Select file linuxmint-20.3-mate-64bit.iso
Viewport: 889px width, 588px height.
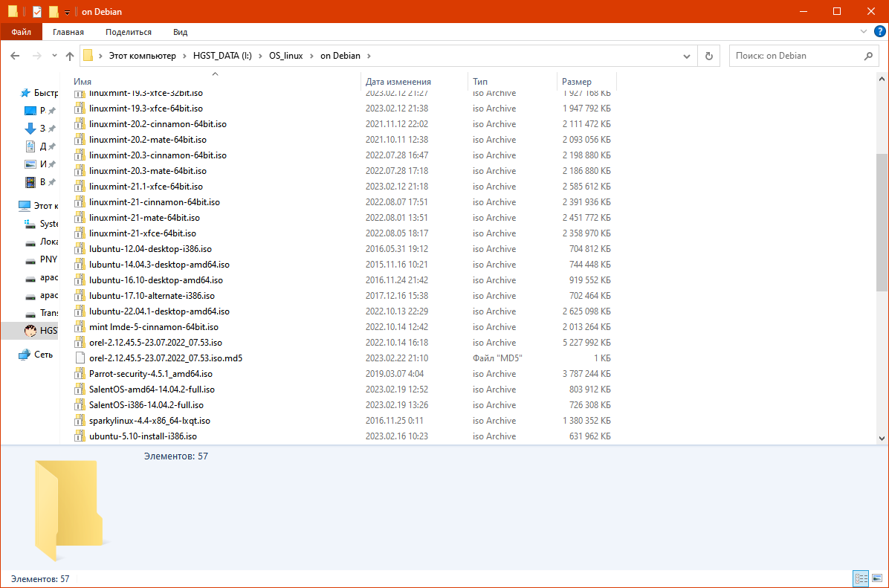147,171
